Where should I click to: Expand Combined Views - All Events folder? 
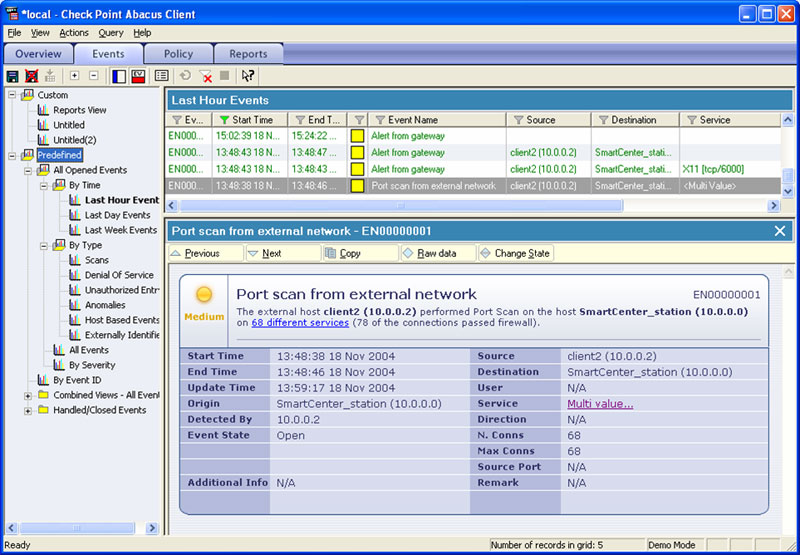(x=28, y=395)
